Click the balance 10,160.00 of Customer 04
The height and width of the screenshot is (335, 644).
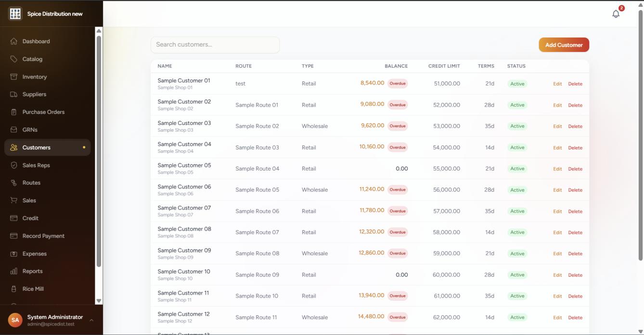(x=372, y=147)
